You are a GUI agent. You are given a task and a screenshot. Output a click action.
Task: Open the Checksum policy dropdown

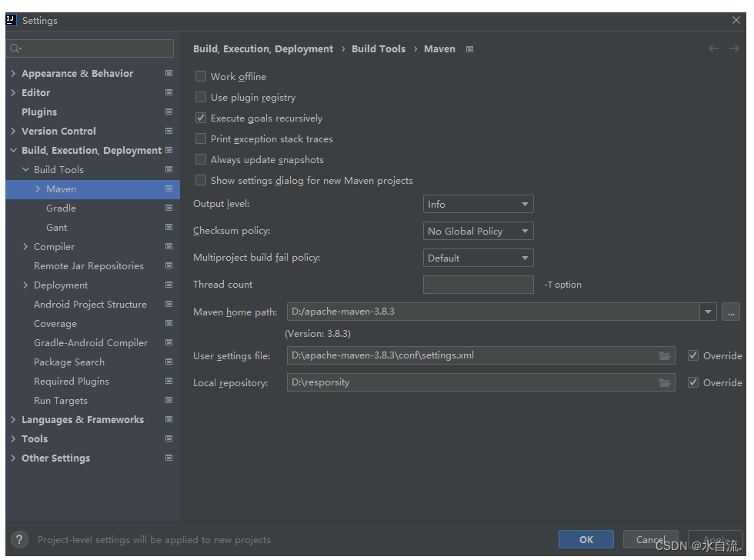pyautogui.click(x=478, y=231)
